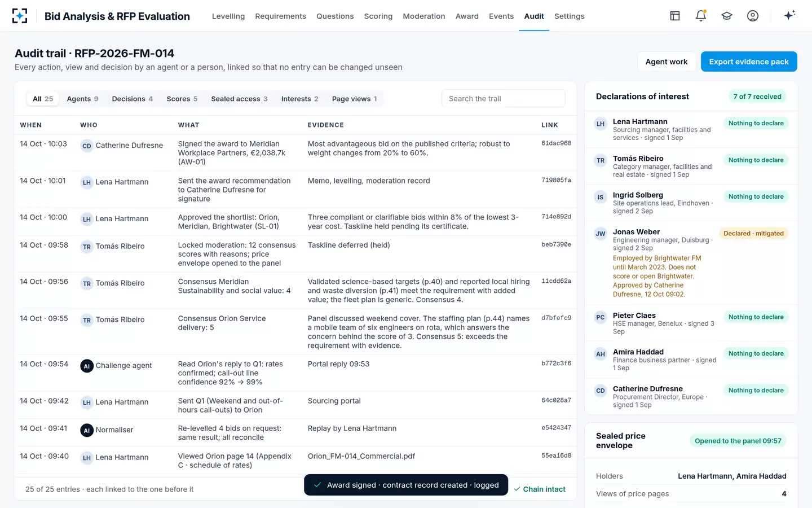Open link hash b772c3f6
The image size is (812, 508).
557,364
